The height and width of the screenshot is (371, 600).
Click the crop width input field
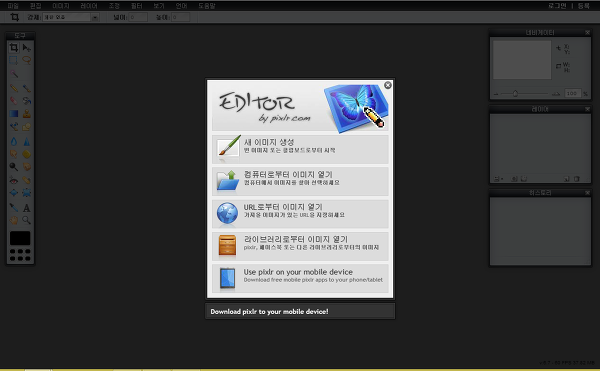pos(138,17)
